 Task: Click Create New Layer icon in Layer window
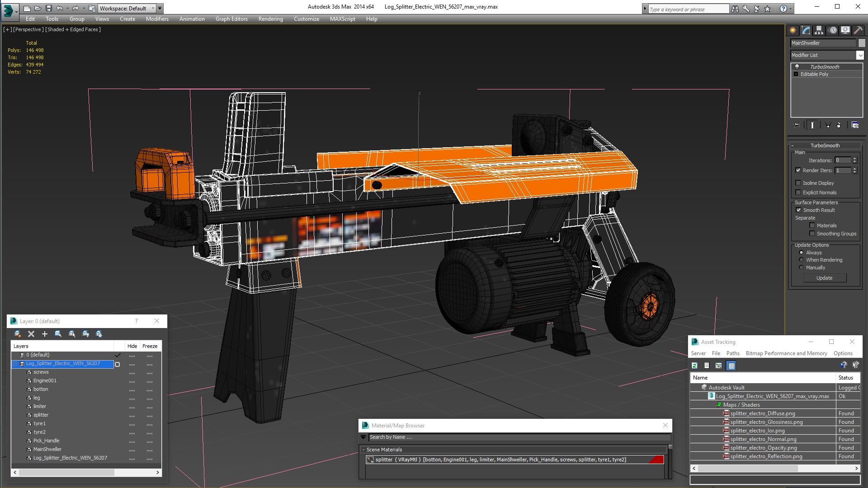18,334
